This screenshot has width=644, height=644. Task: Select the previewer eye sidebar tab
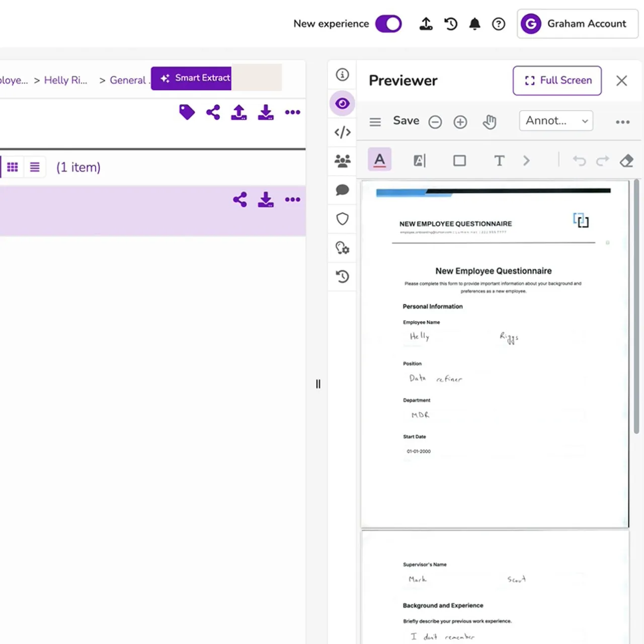[342, 103]
